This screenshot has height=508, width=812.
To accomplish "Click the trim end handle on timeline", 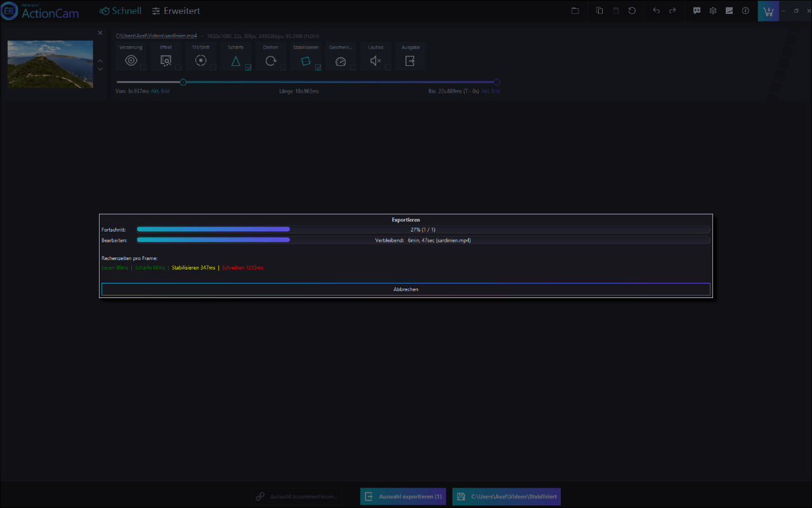I will click(497, 82).
